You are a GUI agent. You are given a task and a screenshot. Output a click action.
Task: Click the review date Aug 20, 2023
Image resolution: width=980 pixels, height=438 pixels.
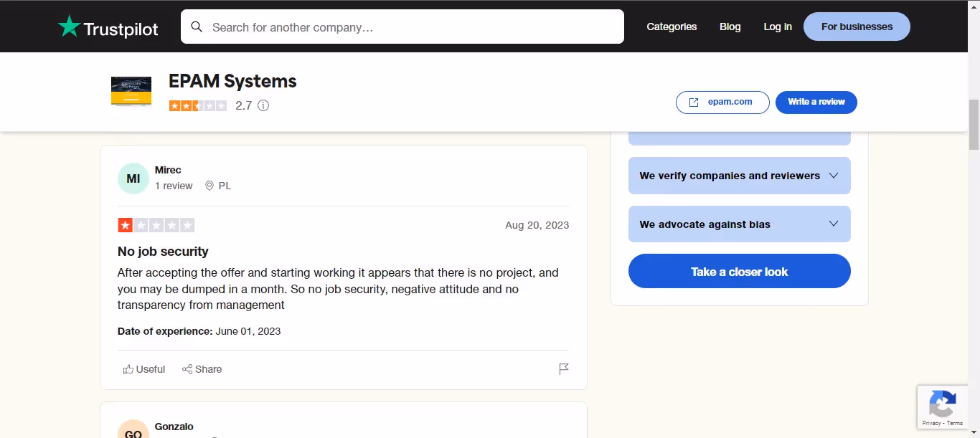537,225
